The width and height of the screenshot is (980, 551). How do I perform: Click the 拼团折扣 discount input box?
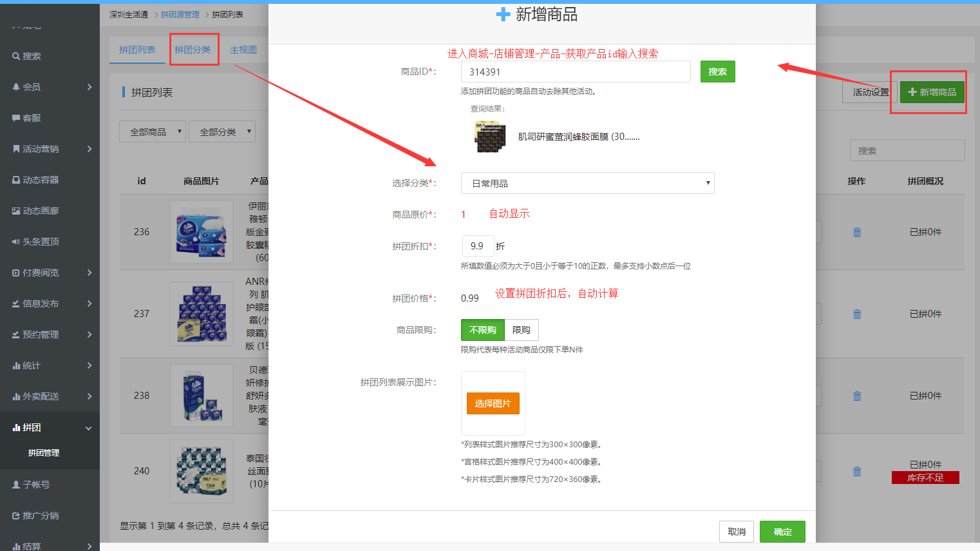tap(478, 246)
